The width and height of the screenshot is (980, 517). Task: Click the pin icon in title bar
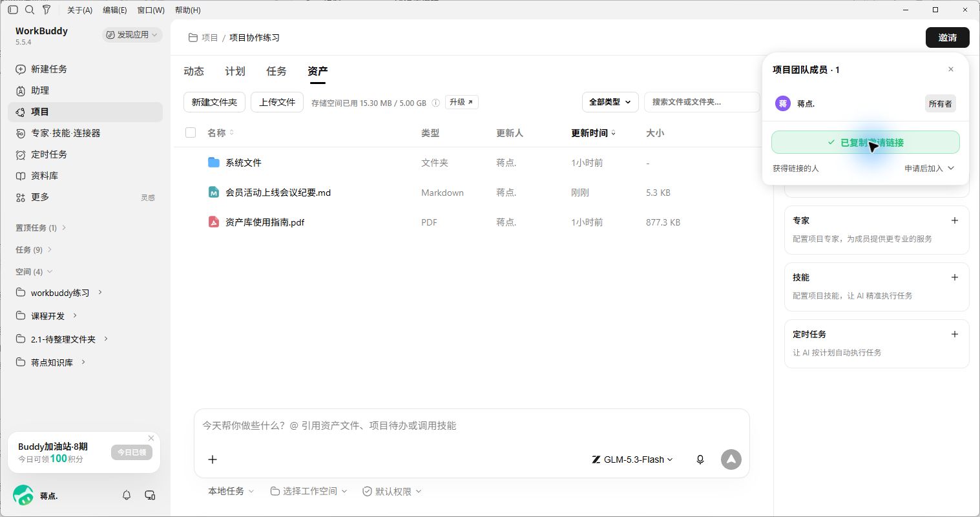point(47,10)
